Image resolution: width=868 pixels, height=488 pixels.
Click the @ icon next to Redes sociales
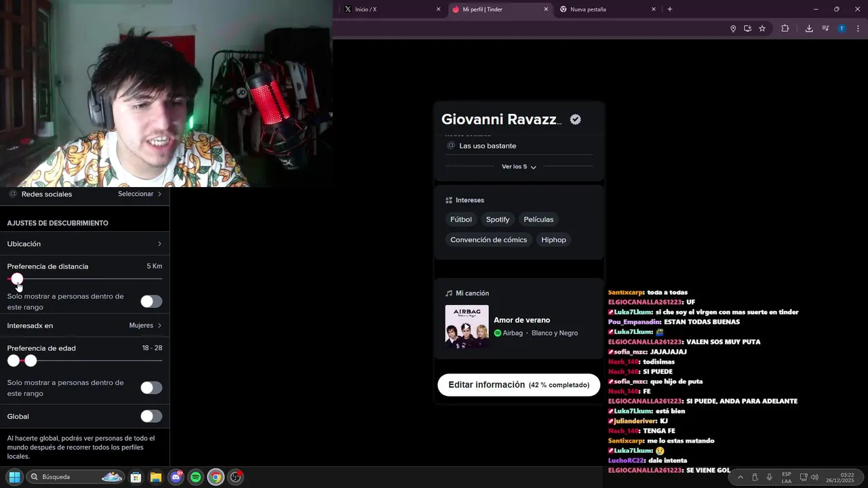tap(13, 194)
